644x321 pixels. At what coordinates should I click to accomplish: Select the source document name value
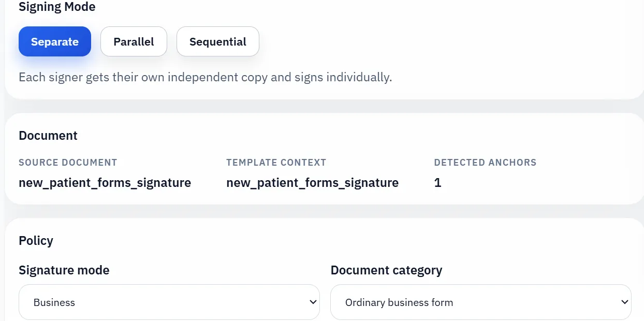tap(105, 183)
